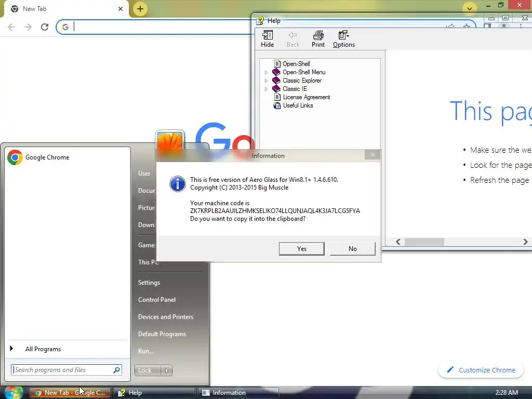Click the Chrome back arrow
The height and width of the screenshot is (399, 532).
[11, 27]
